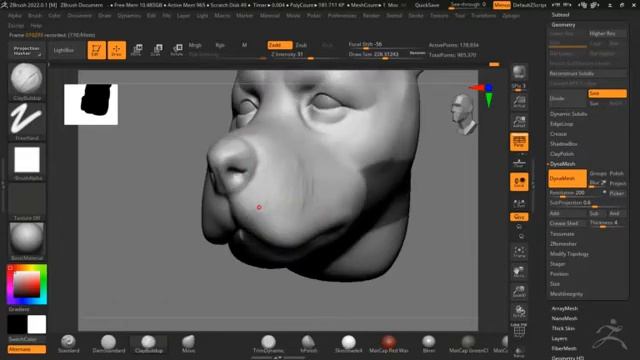Click the Reconstruct Subdiv button
Screen dimensions: 640x360
pos(587,73)
